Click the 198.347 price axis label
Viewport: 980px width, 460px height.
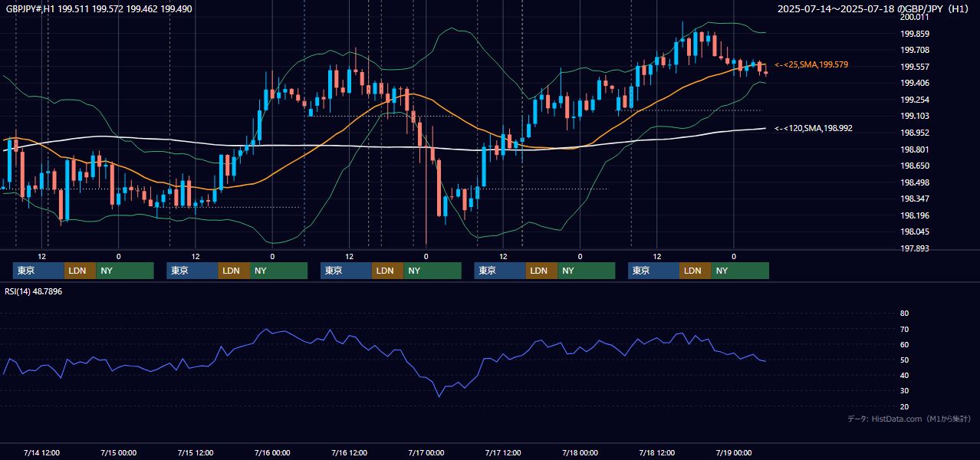coord(915,199)
